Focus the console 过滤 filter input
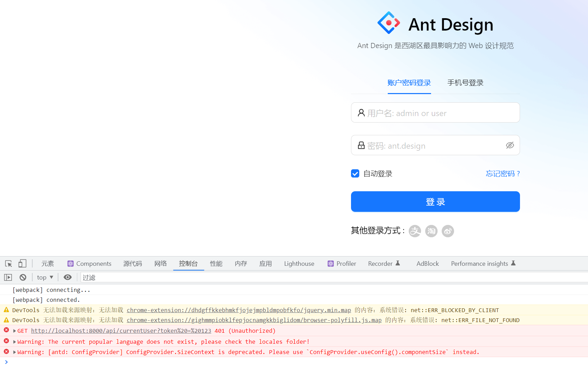 pyautogui.click(x=334, y=277)
